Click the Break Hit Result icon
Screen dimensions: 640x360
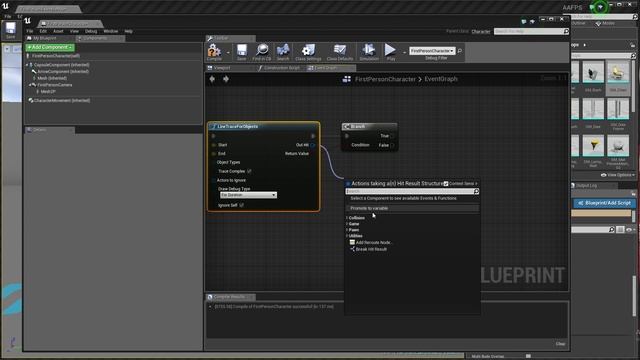tap(352, 249)
